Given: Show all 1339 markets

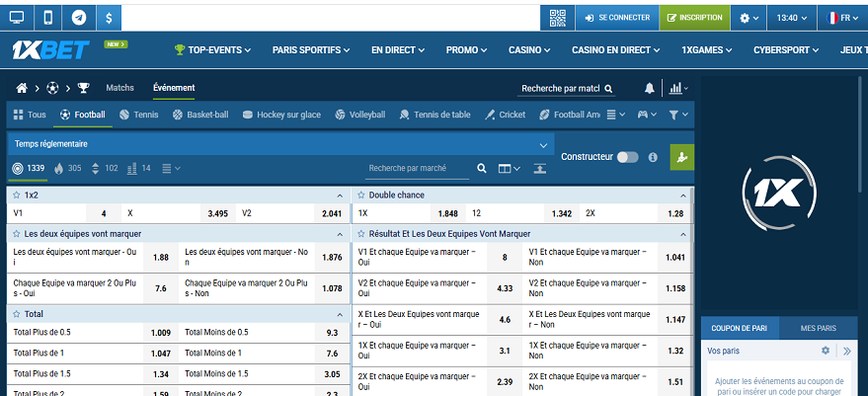Looking at the screenshot, I should coord(28,168).
